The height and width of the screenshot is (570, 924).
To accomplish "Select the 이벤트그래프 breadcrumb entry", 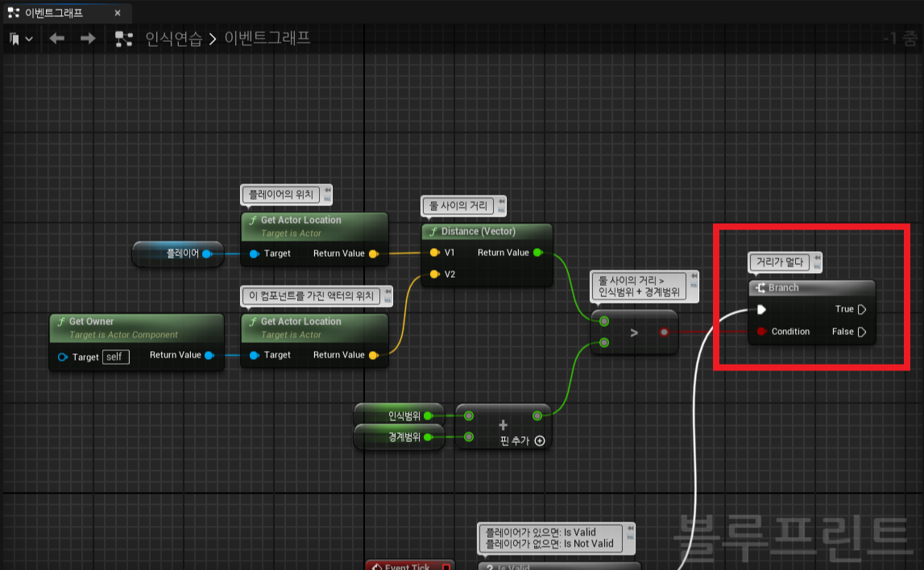I will click(267, 39).
